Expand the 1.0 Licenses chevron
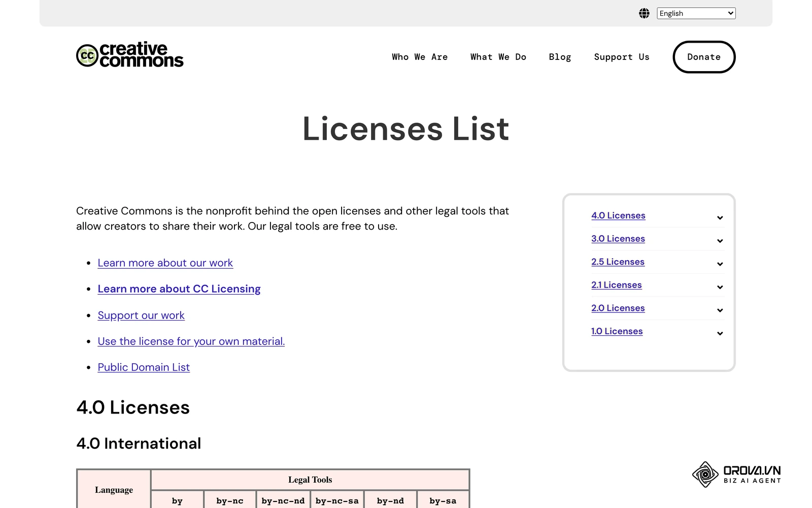 (x=720, y=333)
